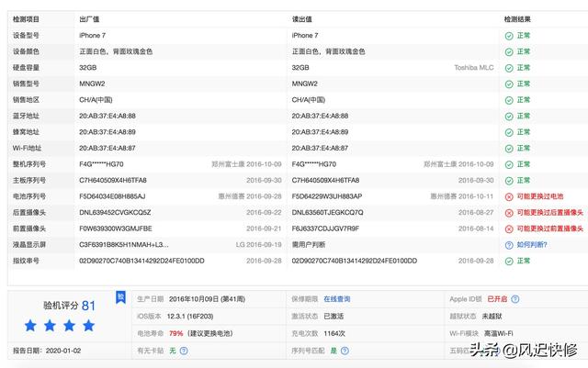The image size is (588, 368).
Task: Click the 出厂值 column header
Action: (89, 19)
